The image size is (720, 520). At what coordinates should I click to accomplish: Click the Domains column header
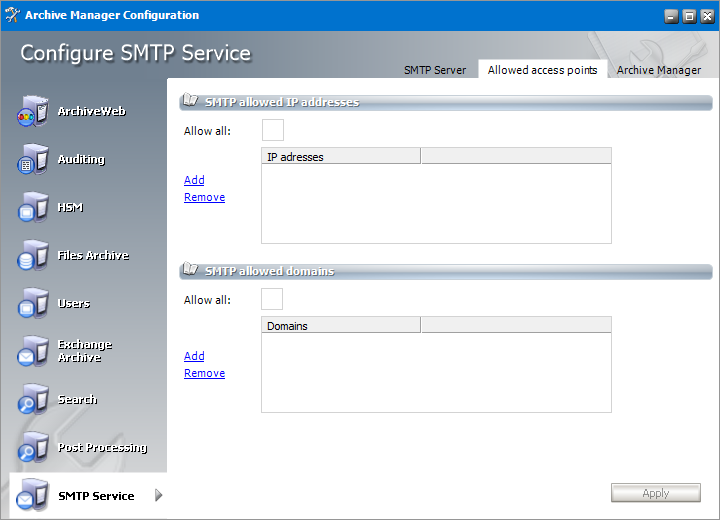(341, 325)
